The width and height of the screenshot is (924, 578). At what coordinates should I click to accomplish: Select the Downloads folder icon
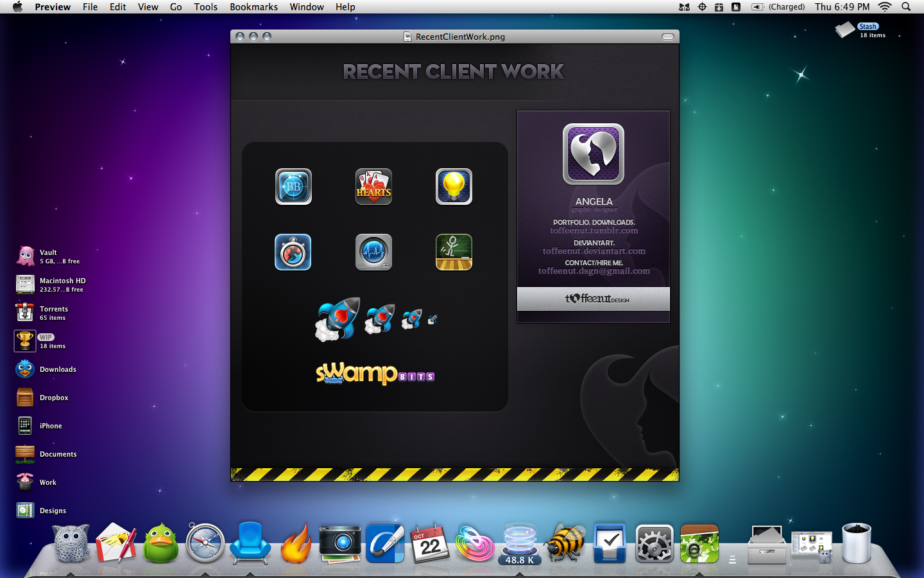pyautogui.click(x=26, y=369)
